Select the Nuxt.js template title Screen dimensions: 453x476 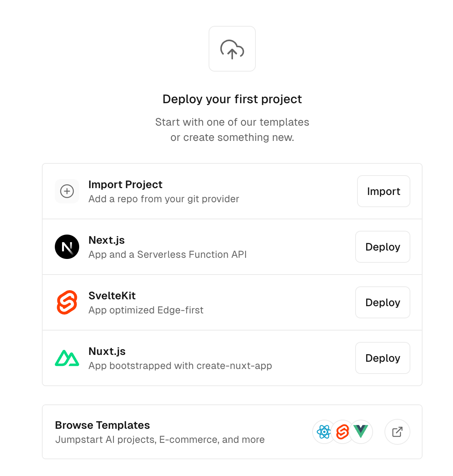click(107, 351)
